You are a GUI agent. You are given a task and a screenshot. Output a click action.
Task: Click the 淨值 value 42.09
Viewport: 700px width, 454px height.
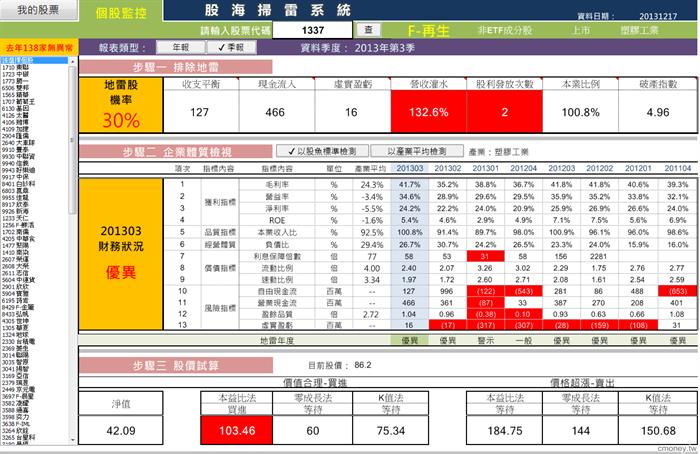121,431
